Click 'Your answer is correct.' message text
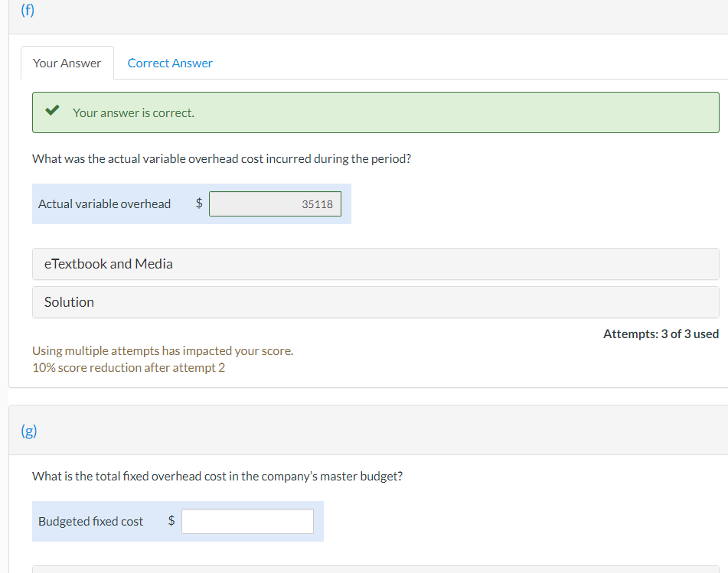The width and height of the screenshot is (728, 573). tap(133, 112)
